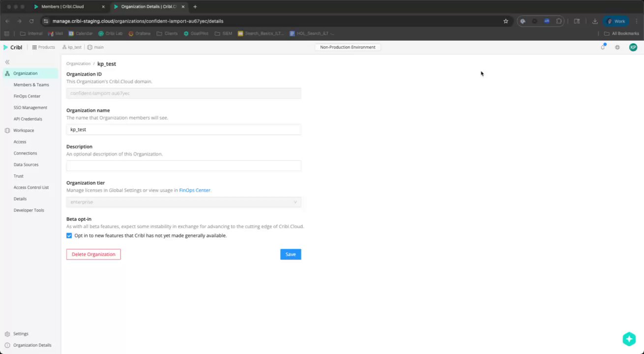This screenshot has height=354, width=644.
Task: Open the globe icon in top bar
Action: coord(617,47)
